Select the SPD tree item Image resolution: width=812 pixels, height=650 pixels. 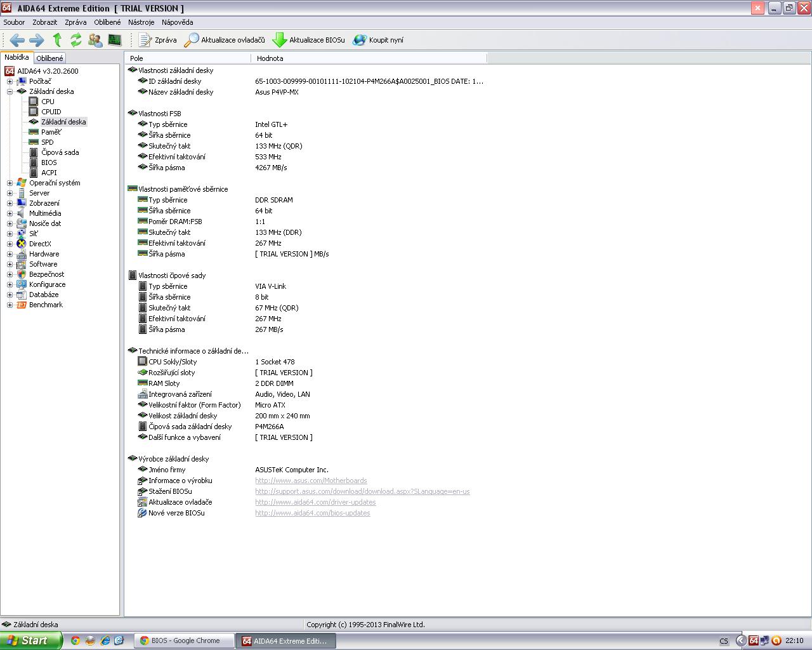48,142
